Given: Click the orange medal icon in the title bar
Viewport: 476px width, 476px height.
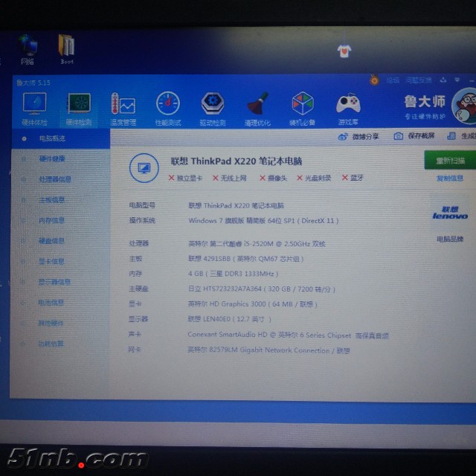Looking at the screenshot, I should 374,80.
